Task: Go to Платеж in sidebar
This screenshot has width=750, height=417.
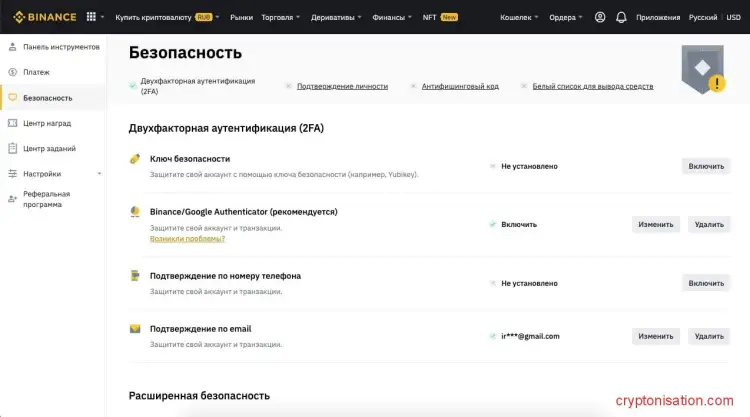Action: click(x=36, y=72)
